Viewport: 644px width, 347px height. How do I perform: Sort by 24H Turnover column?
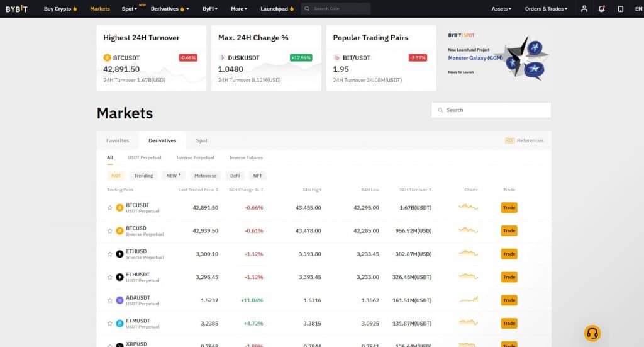415,190
